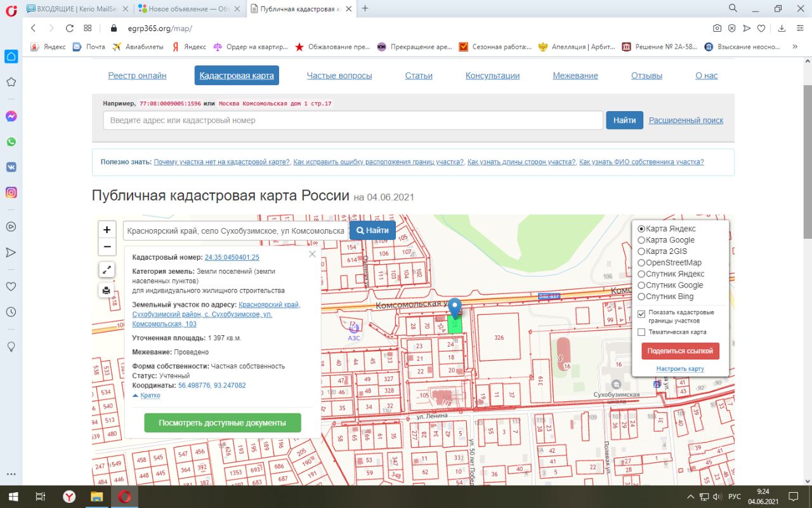Open VK in Opera sidebar

(x=11, y=167)
